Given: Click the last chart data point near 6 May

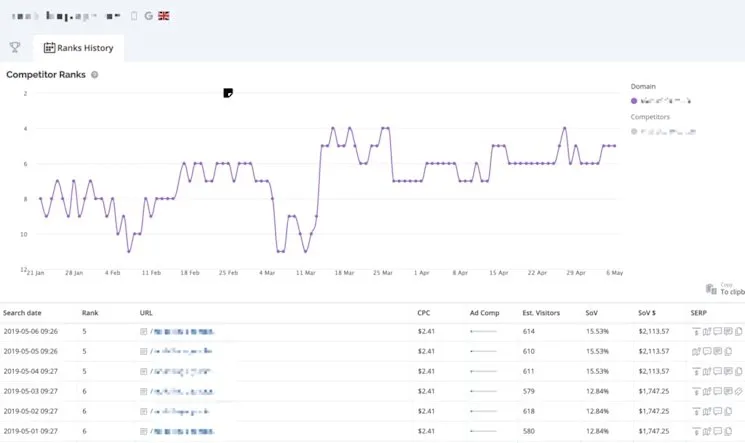Looking at the screenshot, I should click(x=615, y=146).
